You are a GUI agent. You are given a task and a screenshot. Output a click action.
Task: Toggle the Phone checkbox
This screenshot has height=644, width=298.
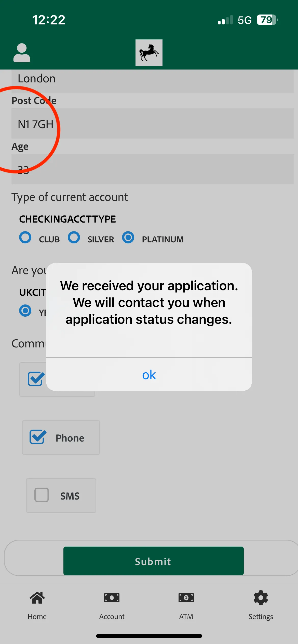(38, 437)
